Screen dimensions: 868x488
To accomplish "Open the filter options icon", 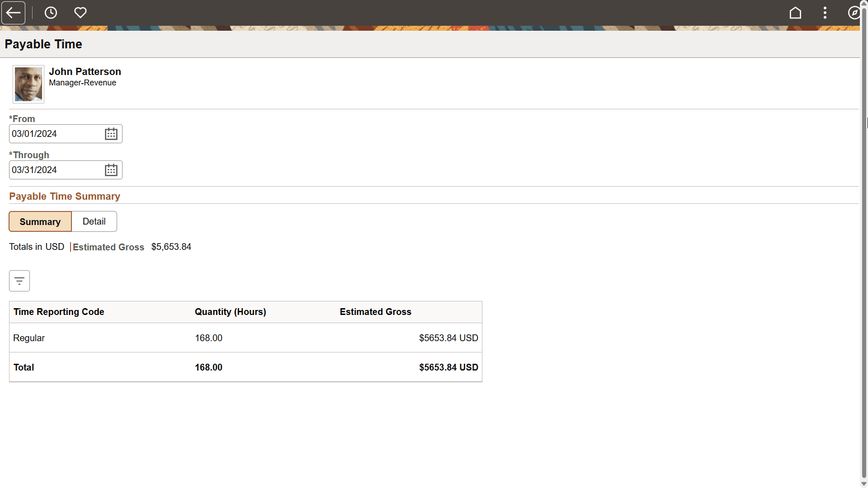I will click(x=19, y=281).
